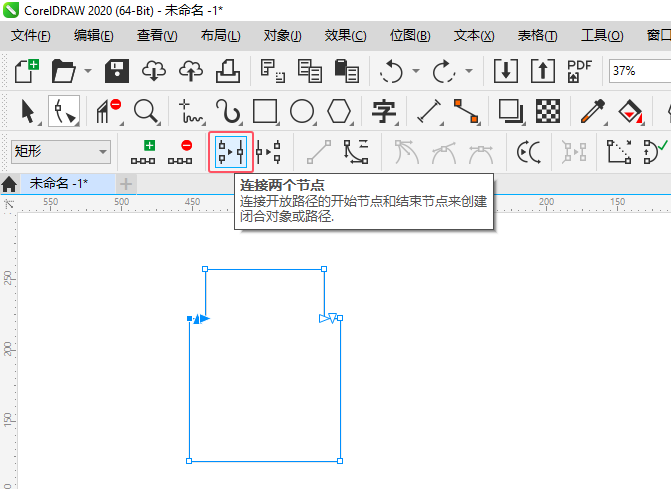Open the 编辑(E) menu
The image size is (671, 489).
(x=93, y=36)
